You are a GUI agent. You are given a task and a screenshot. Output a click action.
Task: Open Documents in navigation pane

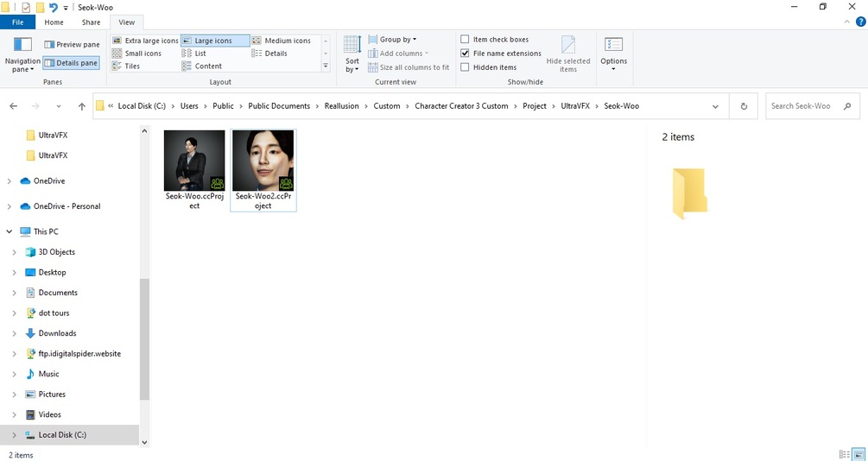pyautogui.click(x=58, y=292)
